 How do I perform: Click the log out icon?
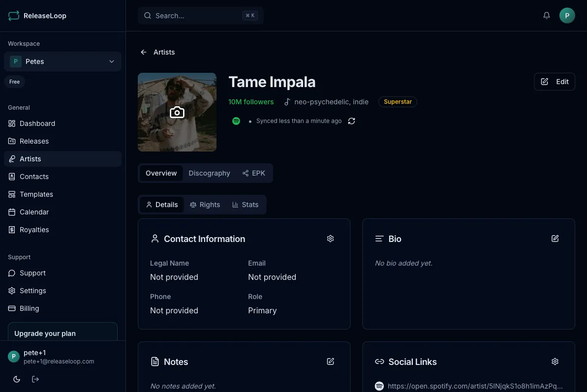pyautogui.click(x=35, y=379)
